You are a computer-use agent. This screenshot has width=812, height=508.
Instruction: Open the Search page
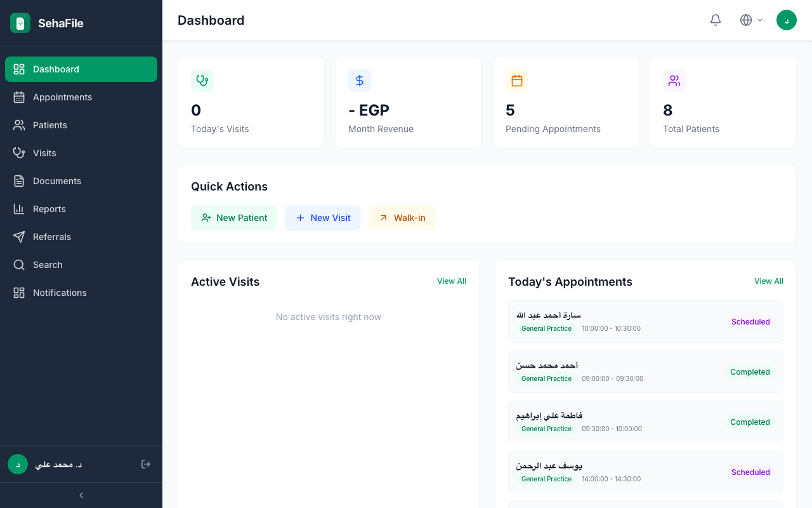81,265
